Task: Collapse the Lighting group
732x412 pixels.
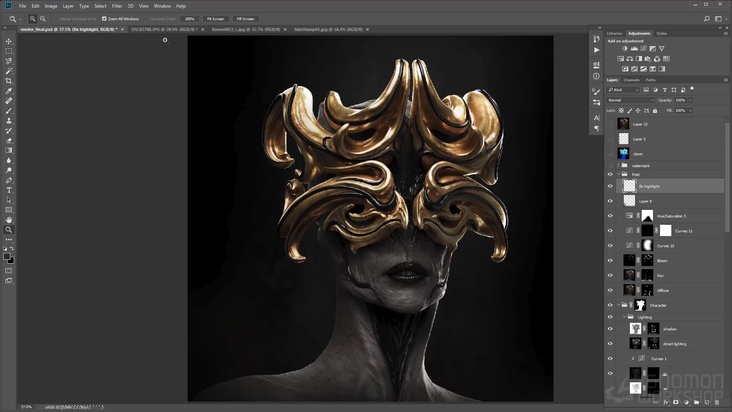Action: tap(625, 317)
